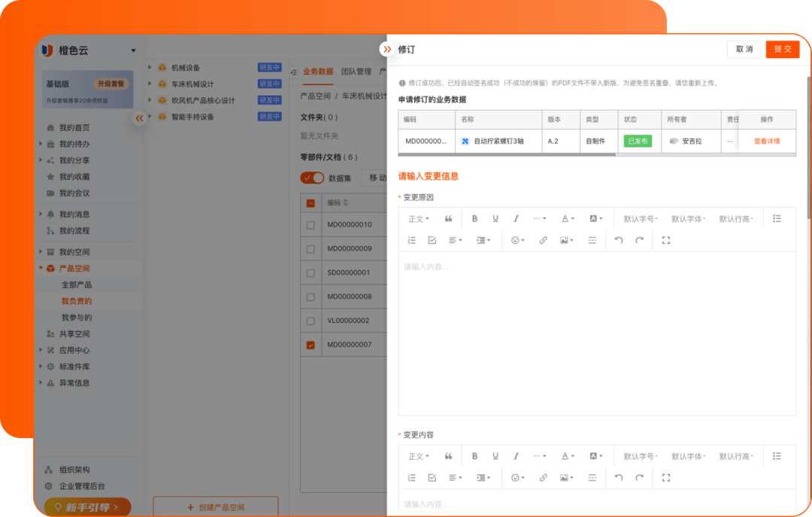Open the 橙色云 workspace dropdown

click(134, 50)
